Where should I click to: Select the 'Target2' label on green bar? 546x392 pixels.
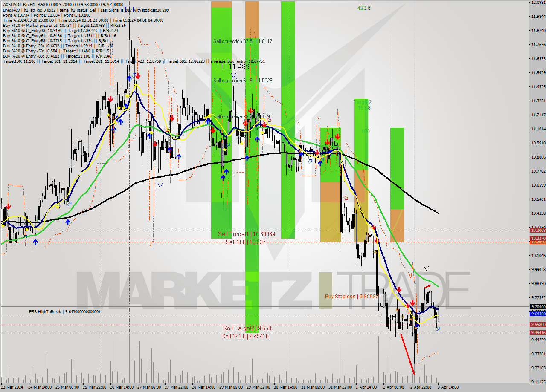click(x=363, y=102)
